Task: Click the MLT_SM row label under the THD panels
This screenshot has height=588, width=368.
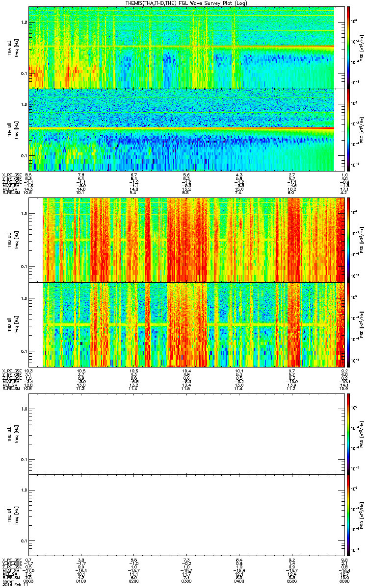Action: (10, 386)
